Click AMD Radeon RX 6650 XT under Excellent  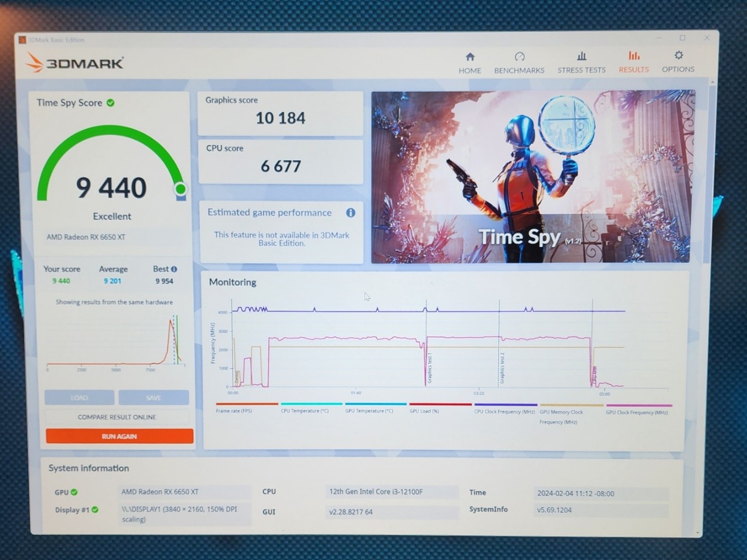(x=86, y=237)
